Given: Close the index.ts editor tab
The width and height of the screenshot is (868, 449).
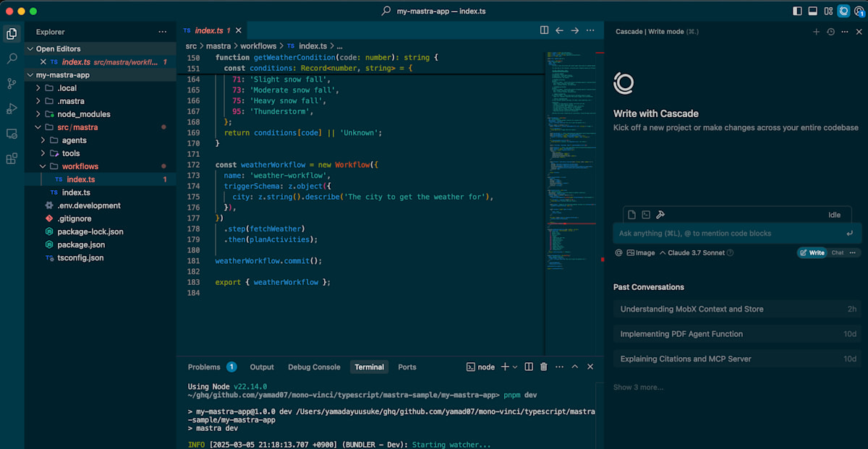Looking at the screenshot, I should pyautogui.click(x=238, y=30).
